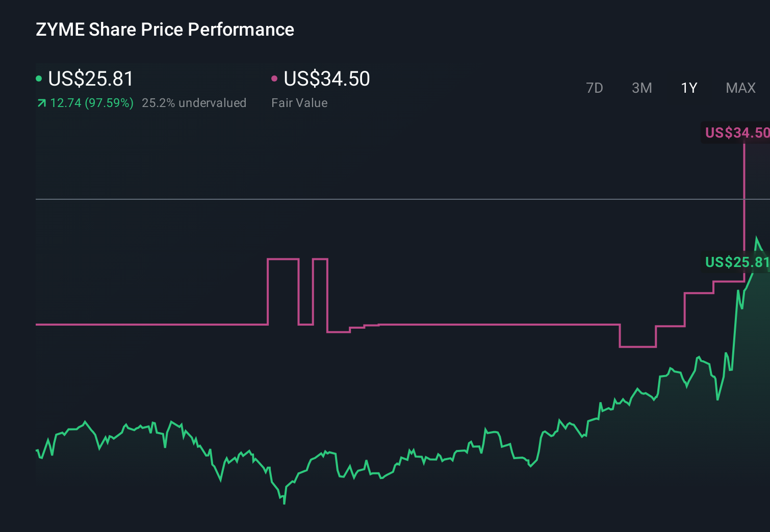Click the US$34.50 price tag on chart
Viewport: 770px width, 532px height.
click(737, 132)
